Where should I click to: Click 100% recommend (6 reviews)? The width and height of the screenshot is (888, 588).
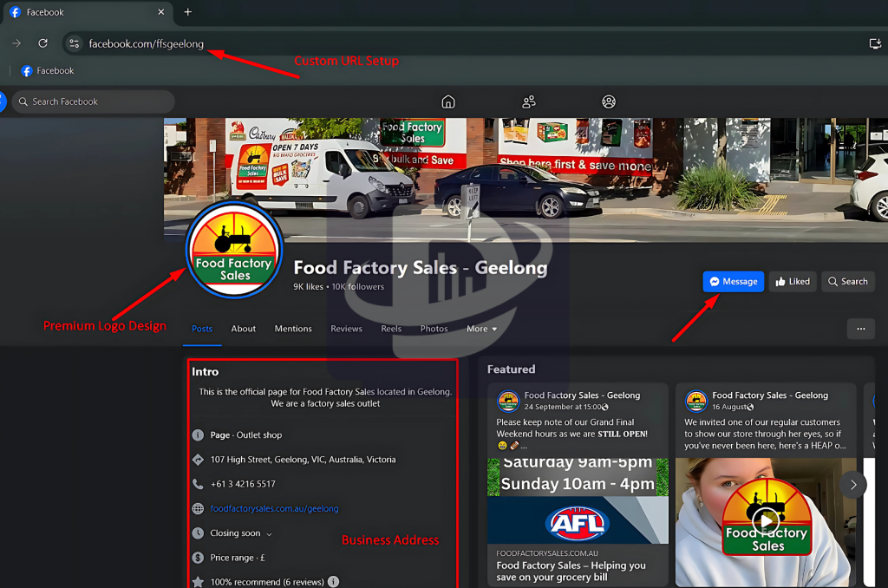[267, 582]
